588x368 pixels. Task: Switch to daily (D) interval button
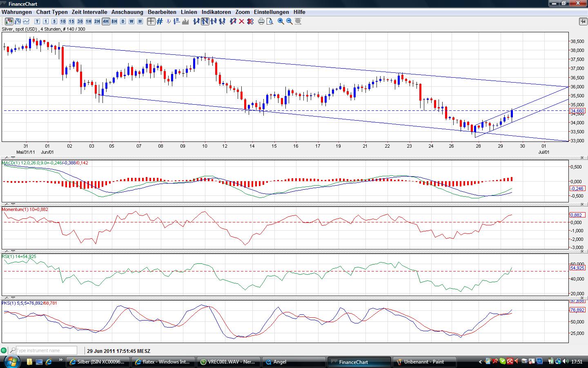(123, 21)
